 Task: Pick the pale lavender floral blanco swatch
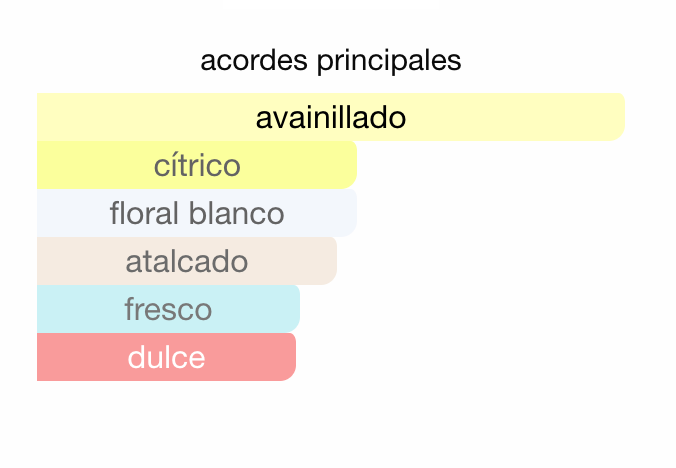[x=197, y=213]
